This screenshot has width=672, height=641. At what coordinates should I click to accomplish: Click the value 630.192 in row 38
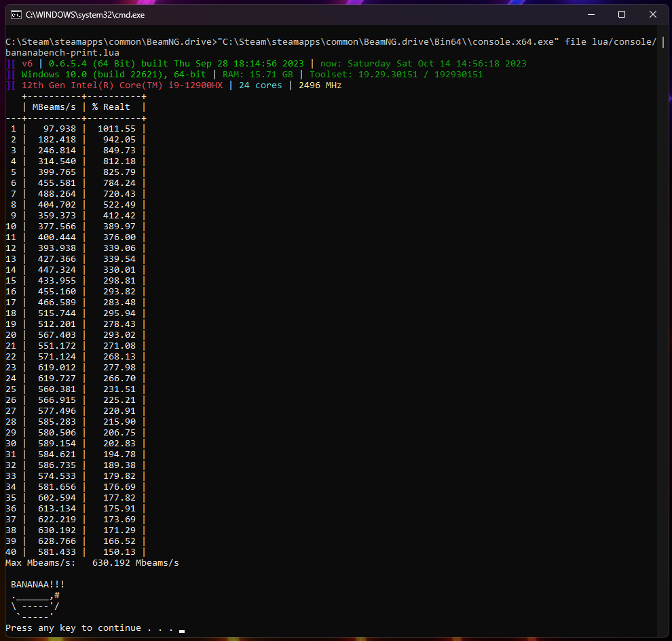tap(57, 530)
